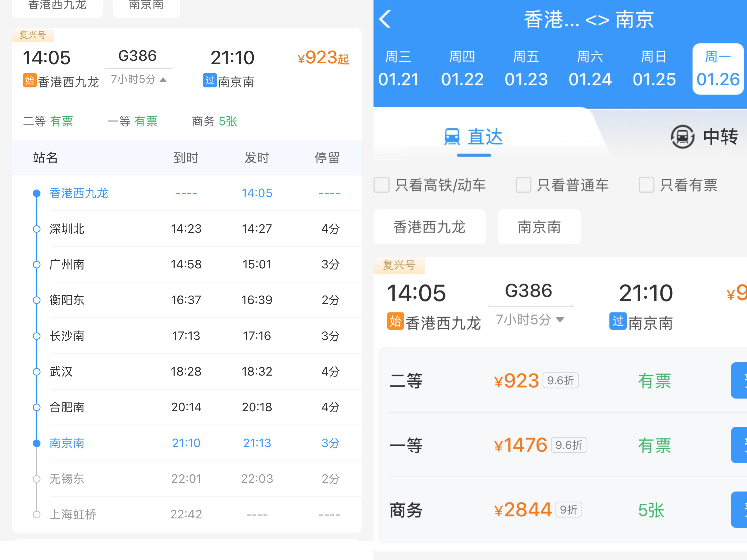
Task: Check the 只看普通车 filter box
Action: click(x=523, y=185)
